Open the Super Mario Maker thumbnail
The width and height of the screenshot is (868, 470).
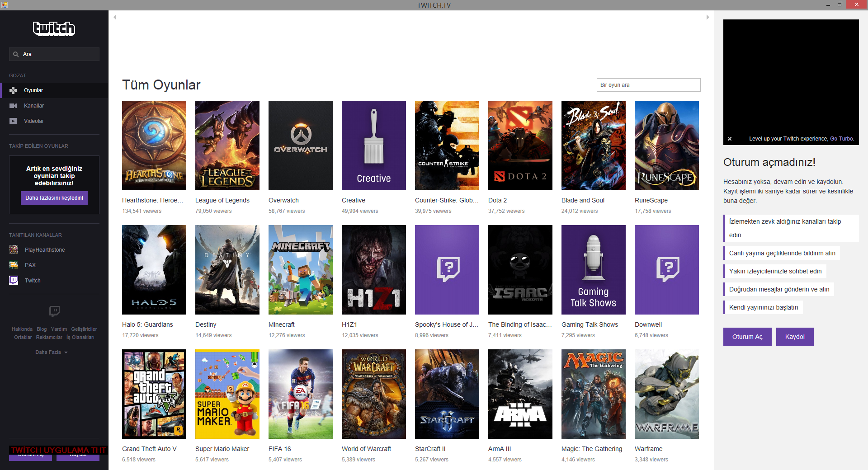pyautogui.click(x=227, y=394)
